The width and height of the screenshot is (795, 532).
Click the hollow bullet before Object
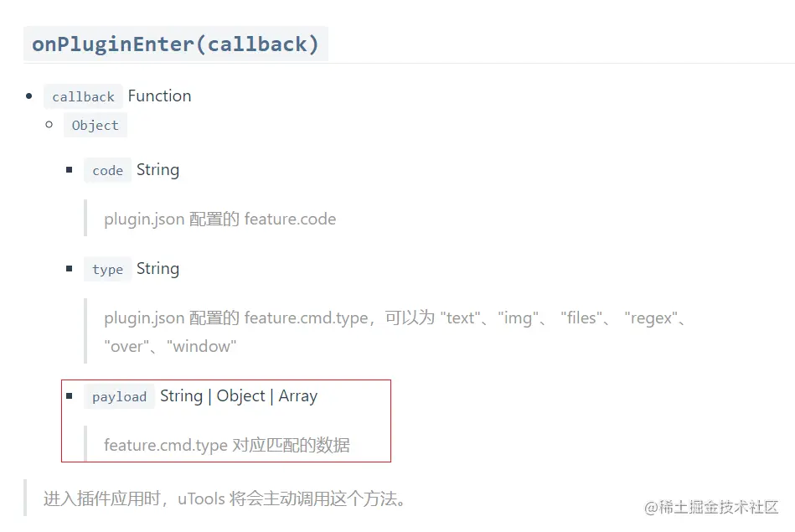pyautogui.click(x=49, y=125)
